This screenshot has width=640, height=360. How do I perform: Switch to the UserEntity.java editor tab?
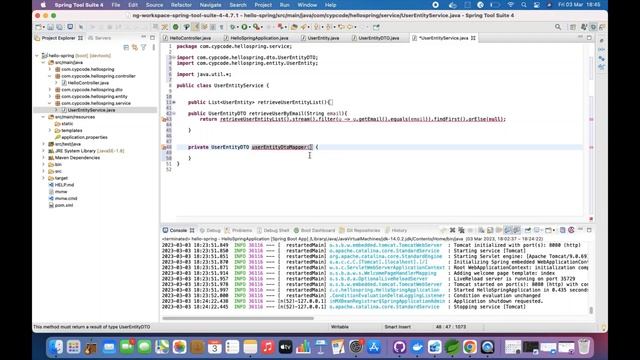coord(320,38)
